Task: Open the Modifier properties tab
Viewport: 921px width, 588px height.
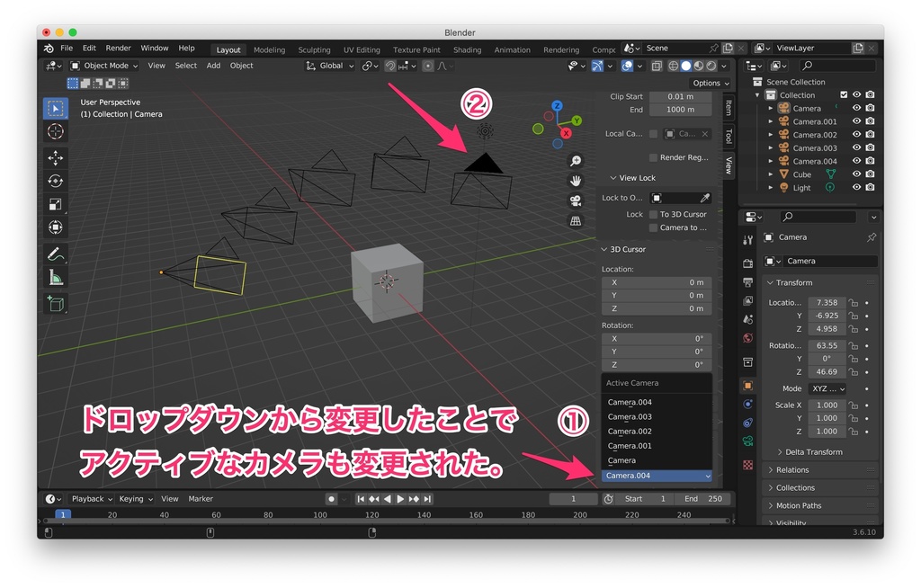Action: [x=747, y=411]
